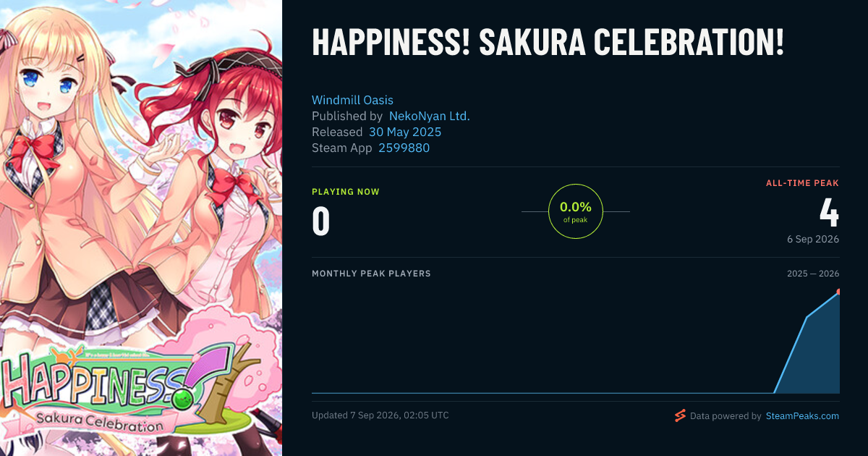
Task: Click the 30 May 2025 release date
Action: click(405, 132)
